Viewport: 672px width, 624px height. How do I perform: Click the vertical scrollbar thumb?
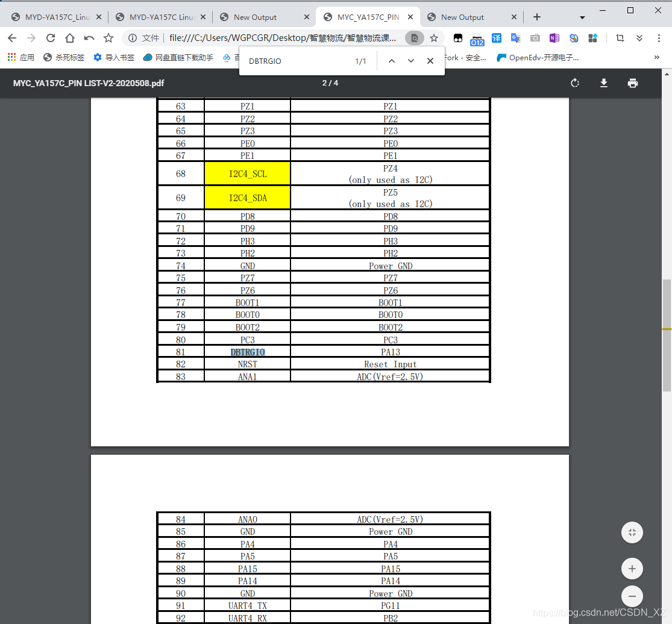667,335
